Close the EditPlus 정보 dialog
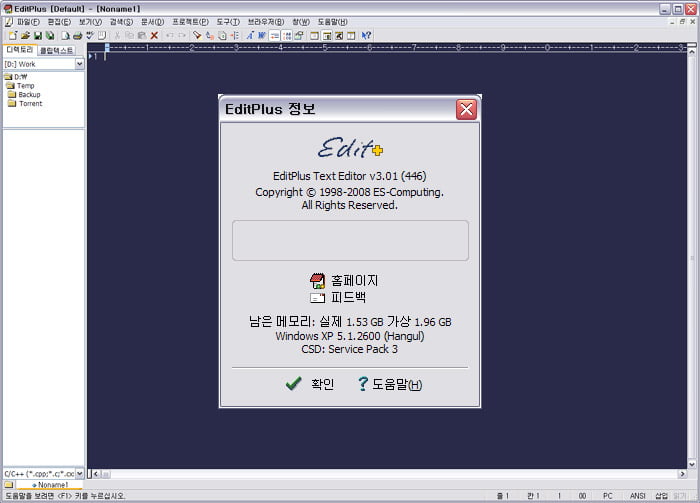 tap(465, 110)
